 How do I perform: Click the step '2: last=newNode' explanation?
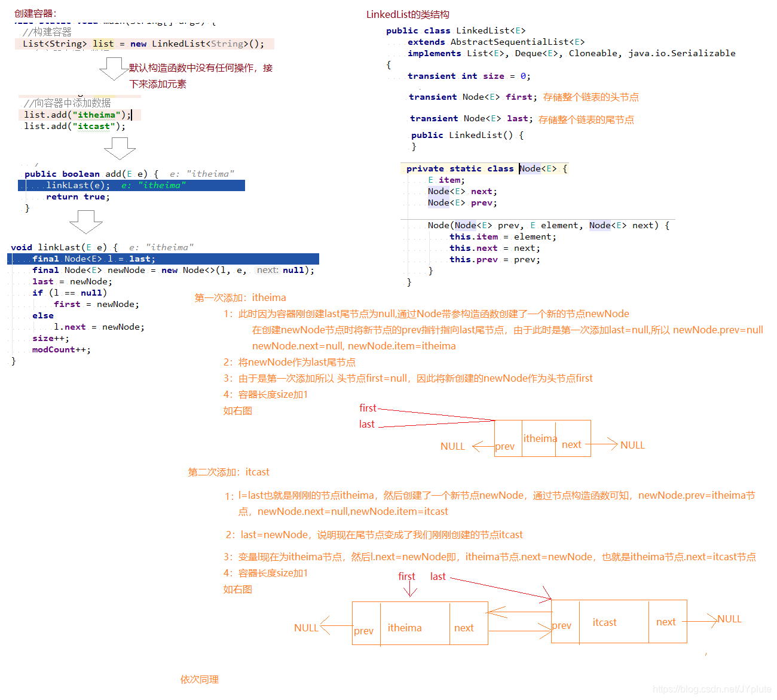tap(374, 535)
